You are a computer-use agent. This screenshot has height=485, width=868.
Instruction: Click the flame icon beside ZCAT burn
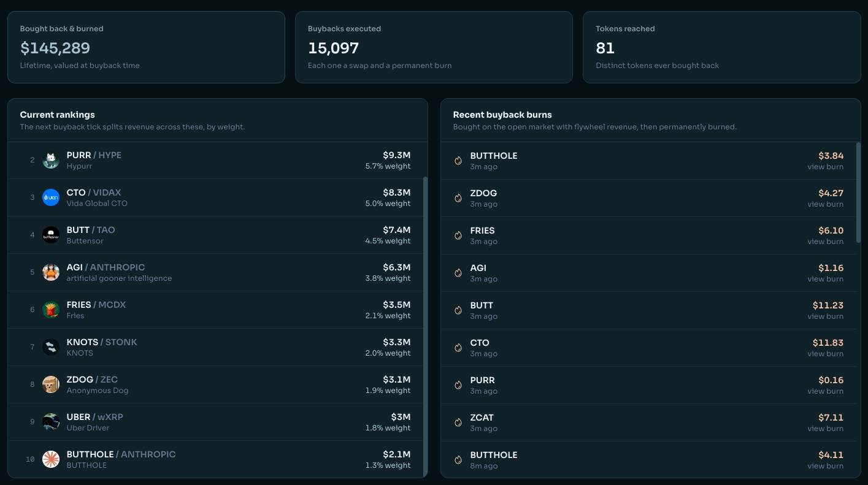pyautogui.click(x=458, y=422)
